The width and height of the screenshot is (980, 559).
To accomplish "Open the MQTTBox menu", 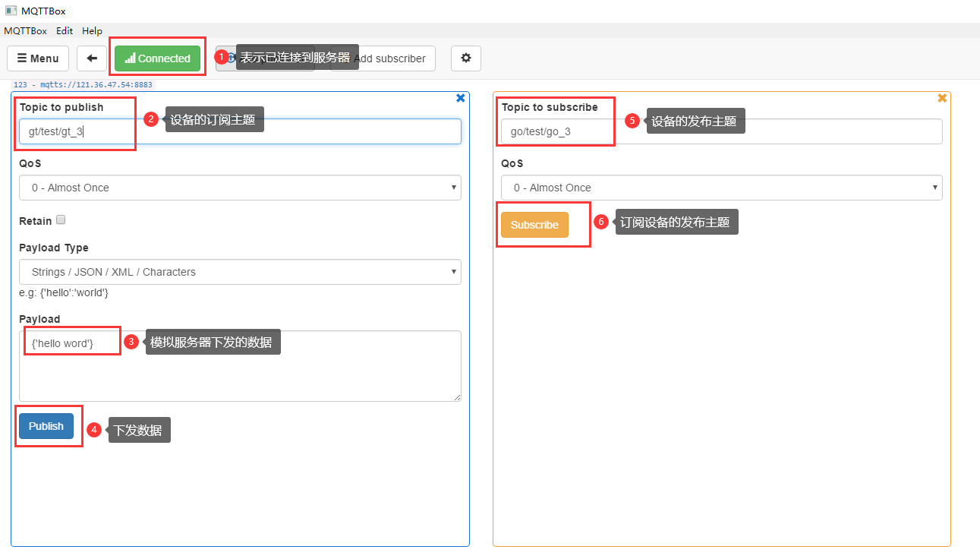I will [x=25, y=31].
